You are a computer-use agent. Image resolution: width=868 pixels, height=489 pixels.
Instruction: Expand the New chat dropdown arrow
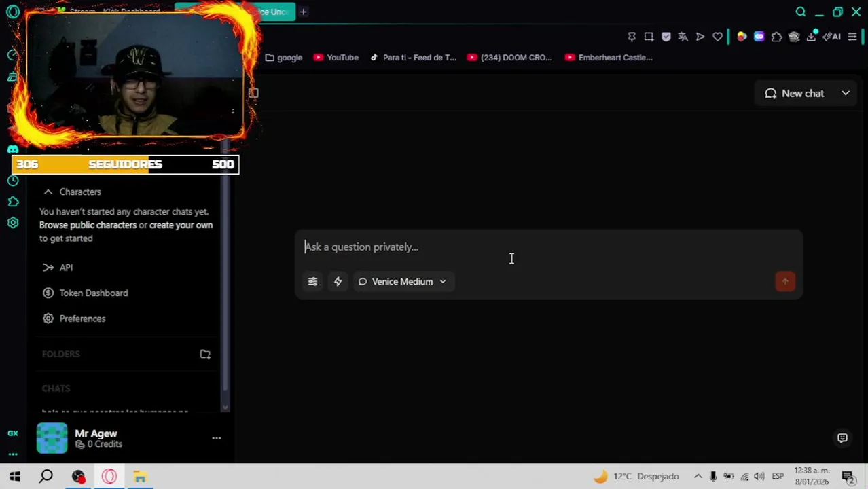coord(846,93)
